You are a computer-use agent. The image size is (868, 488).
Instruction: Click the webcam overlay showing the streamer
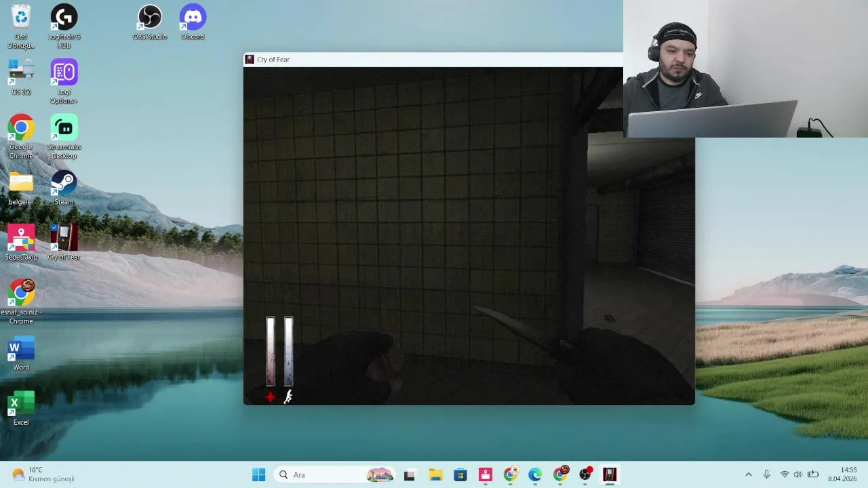click(x=745, y=68)
